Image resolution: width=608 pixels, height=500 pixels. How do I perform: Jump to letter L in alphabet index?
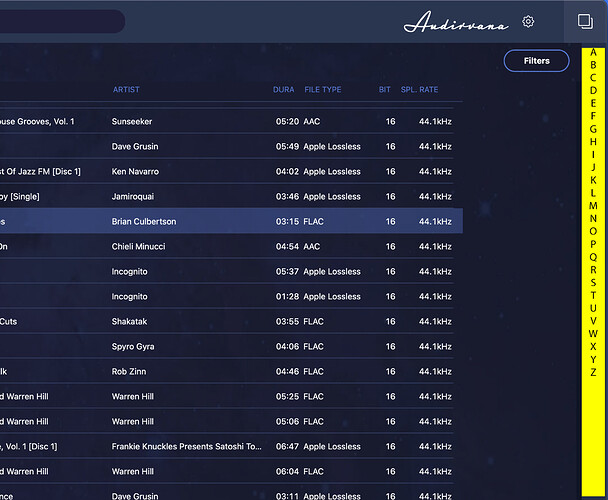pos(593,193)
